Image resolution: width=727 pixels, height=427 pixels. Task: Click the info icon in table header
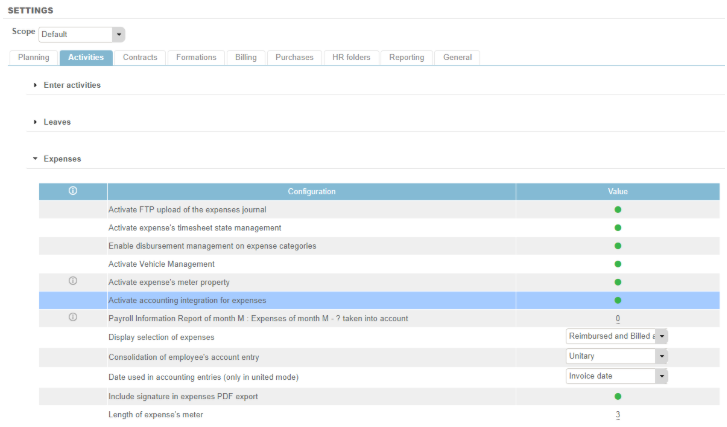click(x=73, y=191)
